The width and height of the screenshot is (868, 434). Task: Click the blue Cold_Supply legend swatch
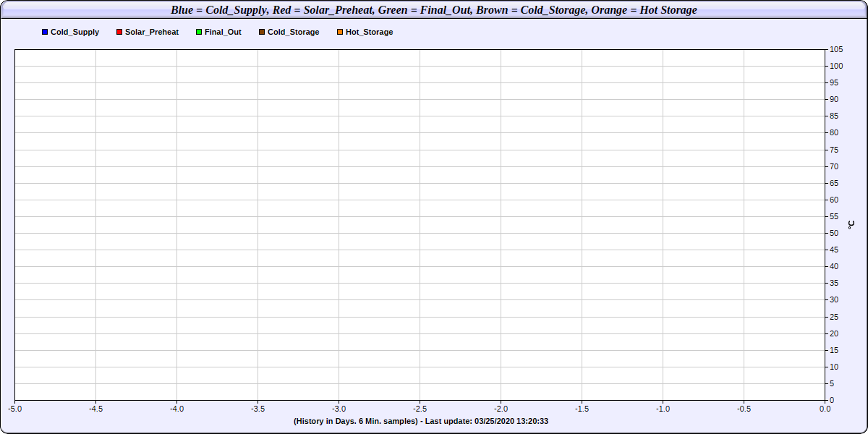click(45, 33)
